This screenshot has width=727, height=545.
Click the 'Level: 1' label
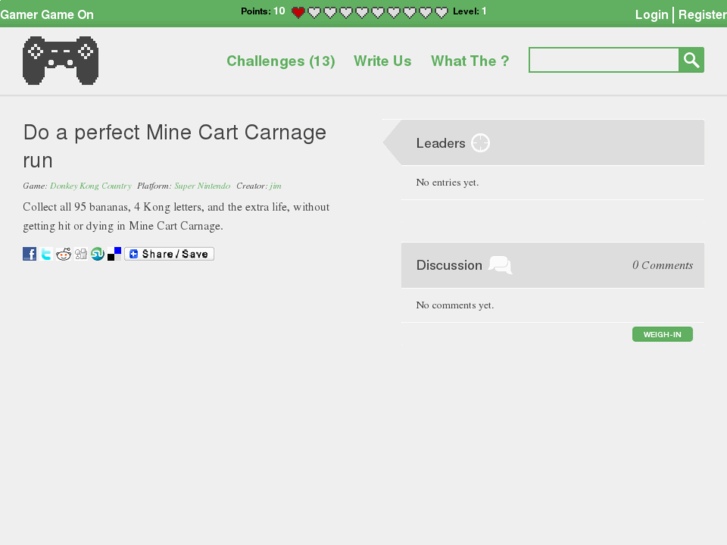coord(470,11)
